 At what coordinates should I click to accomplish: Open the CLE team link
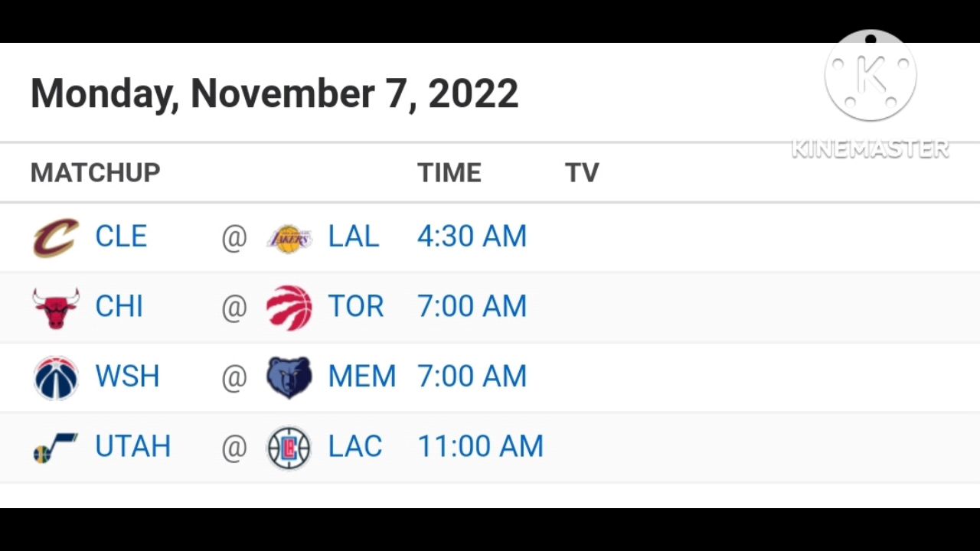point(121,236)
